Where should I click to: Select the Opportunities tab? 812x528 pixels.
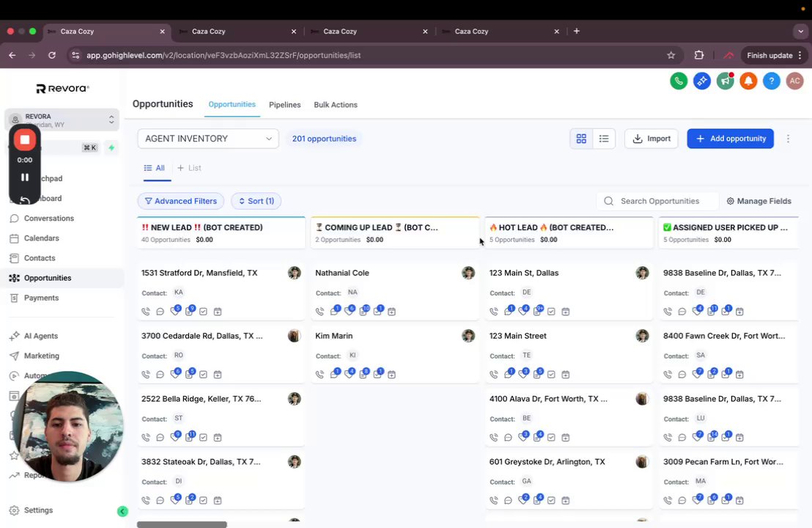[232, 104]
